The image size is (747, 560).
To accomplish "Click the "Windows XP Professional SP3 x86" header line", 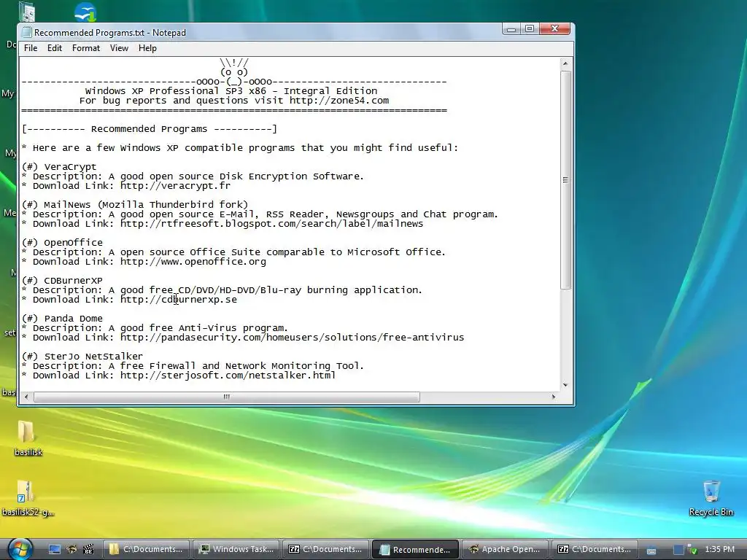I will pyautogui.click(x=231, y=91).
